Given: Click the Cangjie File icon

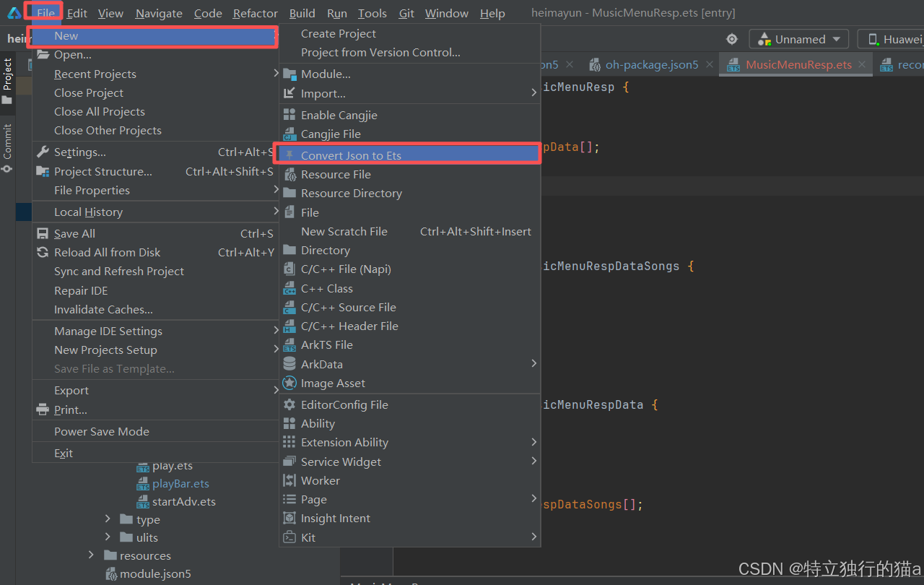Looking at the screenshot, I should click(x=289, y=134).
